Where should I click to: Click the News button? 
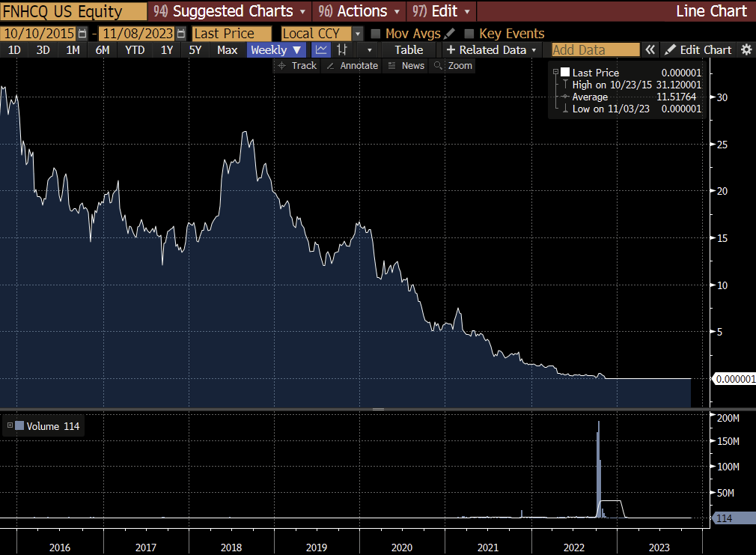click(x=406, y=66)
